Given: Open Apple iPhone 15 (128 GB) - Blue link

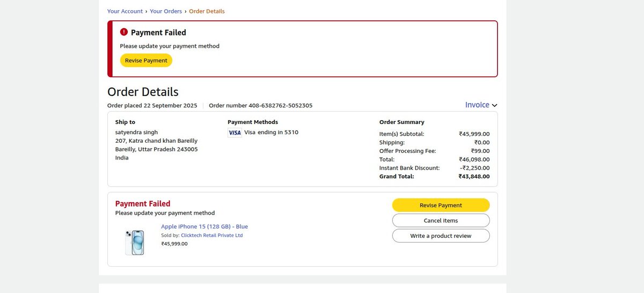Looking at the screenshot, I should (204, 226).
